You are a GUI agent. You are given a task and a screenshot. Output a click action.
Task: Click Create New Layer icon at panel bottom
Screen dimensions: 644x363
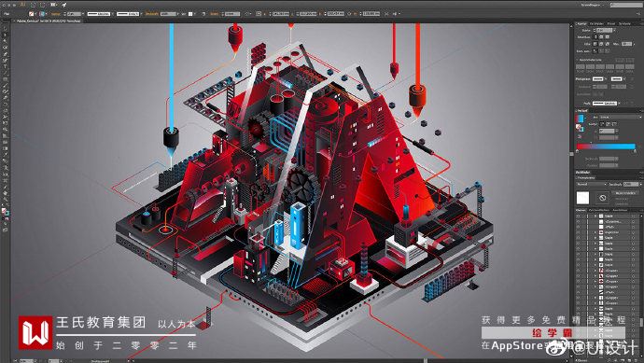coord(630,360)
